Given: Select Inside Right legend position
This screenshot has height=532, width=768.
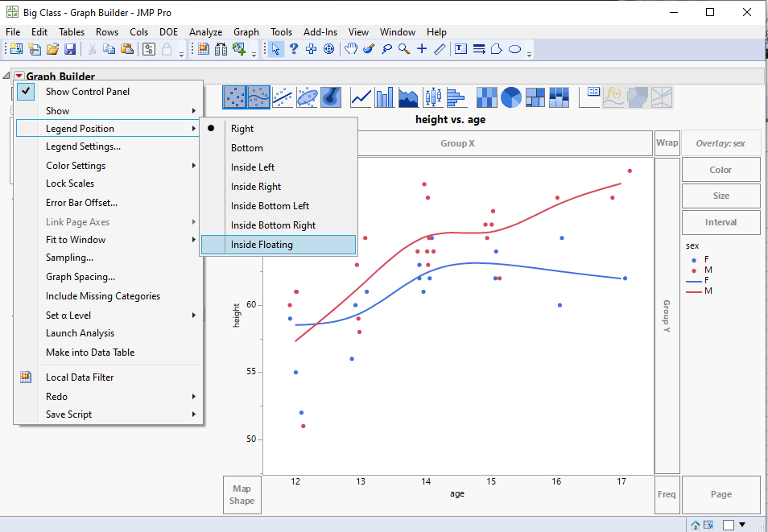Looking at the screenshot, I should [x=279, y=187].
